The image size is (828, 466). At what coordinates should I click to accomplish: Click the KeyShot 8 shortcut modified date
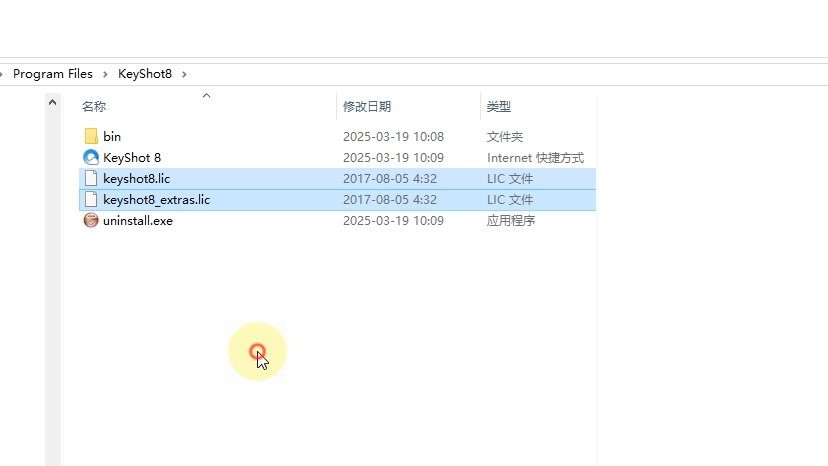393,158
